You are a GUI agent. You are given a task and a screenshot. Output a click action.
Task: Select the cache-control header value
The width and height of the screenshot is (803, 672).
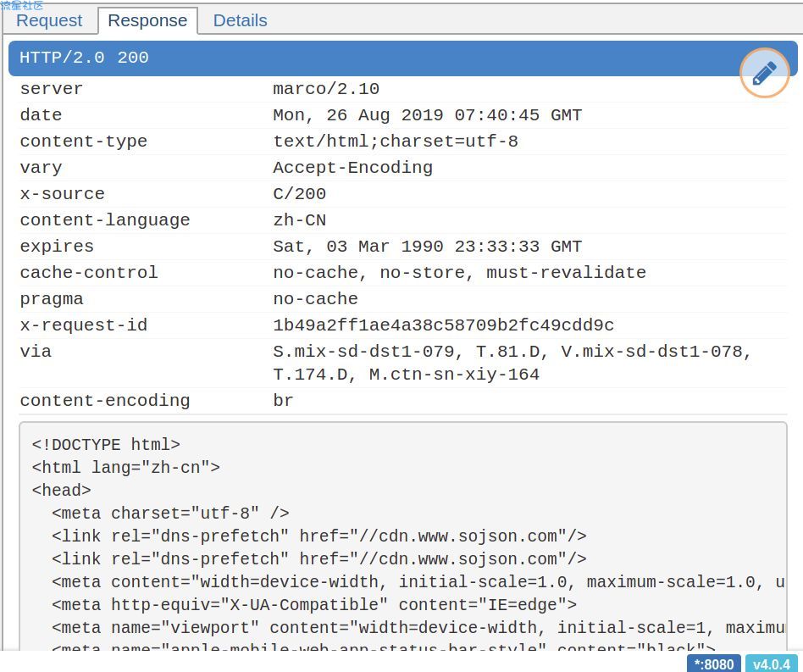459,273
